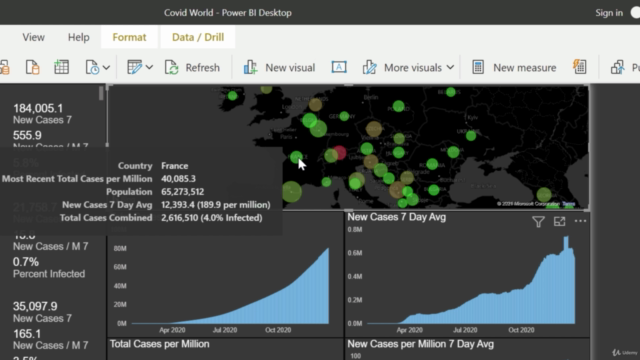Click New Cases per Million 7 Day Avg title
The height and width of the screenshot is (360, 640).
click(x=420, y=344)
